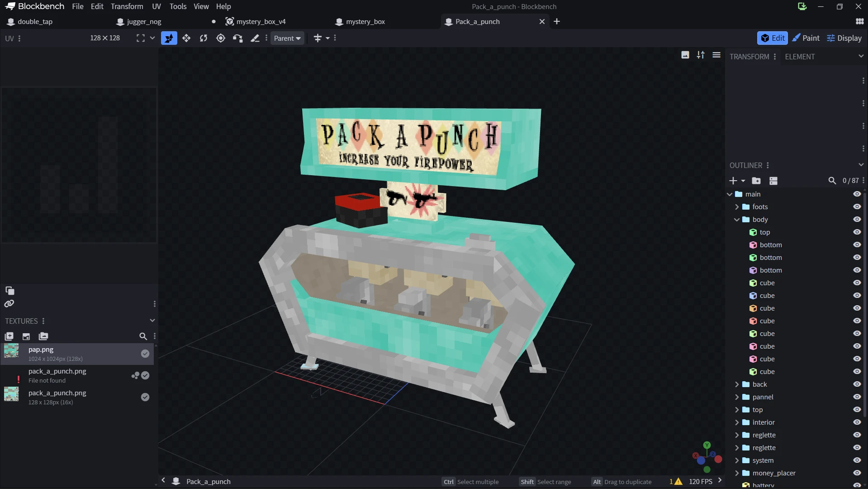Expand the foots group
Image resolution: width=868 pixels, height=489 pixels.
[x=737, y=206]
